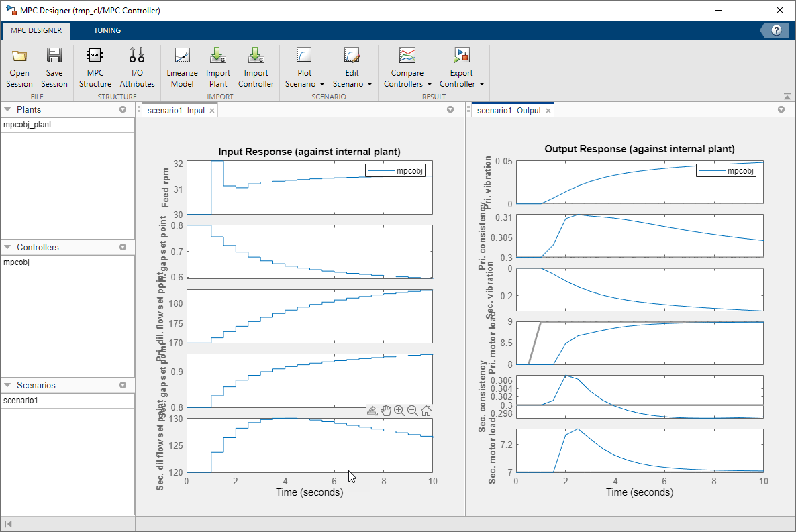Open I/O Attributes settings
Image resolution: width=796 pixels, height=532 pixels.
[x=137, y=56]
